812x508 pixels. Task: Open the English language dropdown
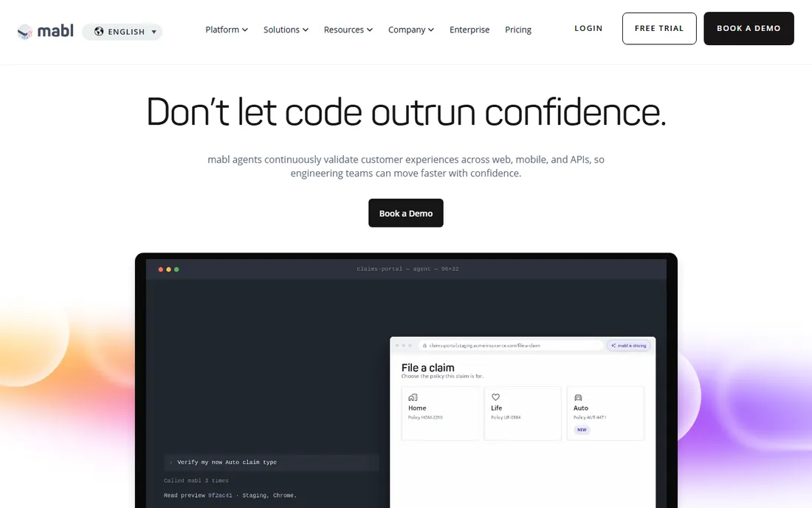click(x=123, y=32)
